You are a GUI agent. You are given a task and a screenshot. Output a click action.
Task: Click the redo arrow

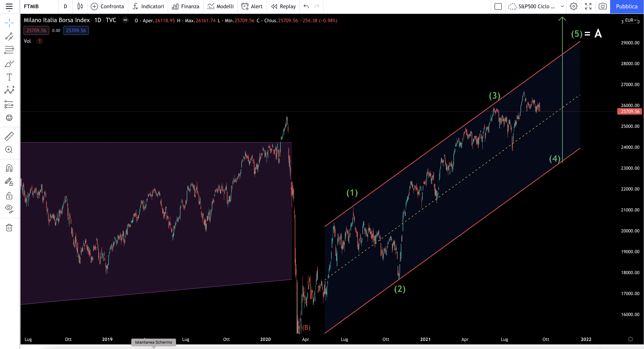(317, 7)
